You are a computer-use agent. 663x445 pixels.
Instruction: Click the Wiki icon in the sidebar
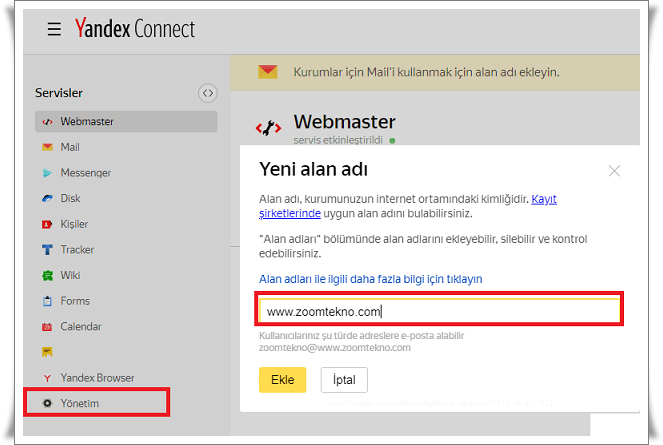pos(47,276)
